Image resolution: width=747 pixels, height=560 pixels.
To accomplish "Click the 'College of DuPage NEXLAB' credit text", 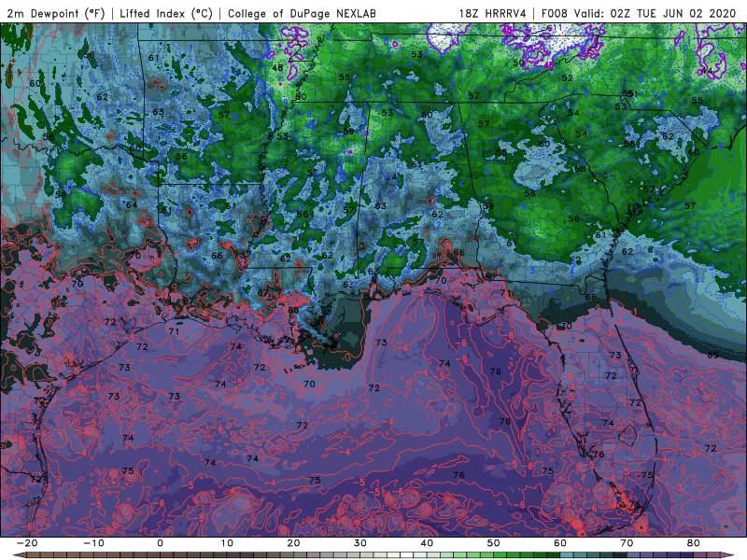I will point(302,13).
